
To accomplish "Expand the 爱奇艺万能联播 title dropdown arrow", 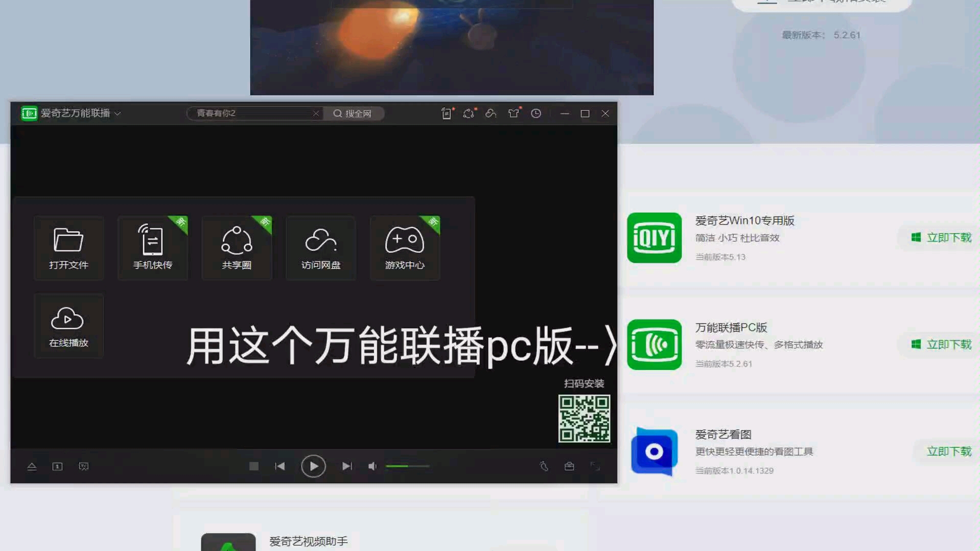I will [118, 113].
